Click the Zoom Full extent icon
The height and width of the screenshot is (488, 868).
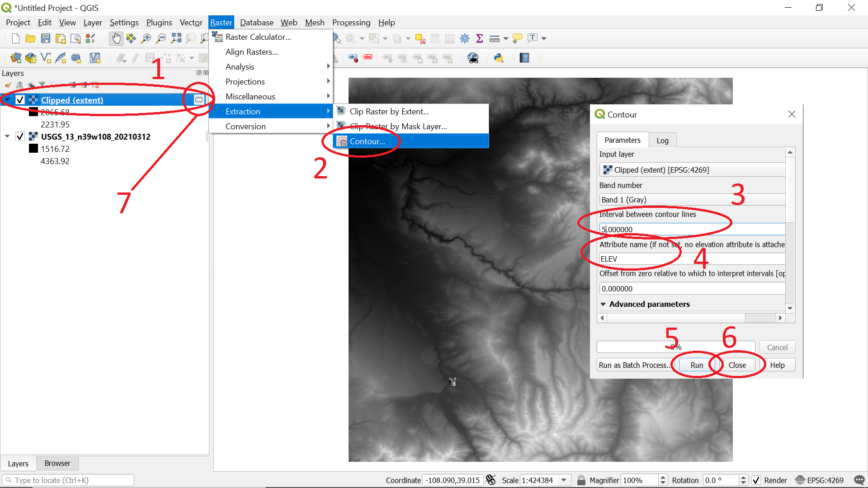[176, 38]
